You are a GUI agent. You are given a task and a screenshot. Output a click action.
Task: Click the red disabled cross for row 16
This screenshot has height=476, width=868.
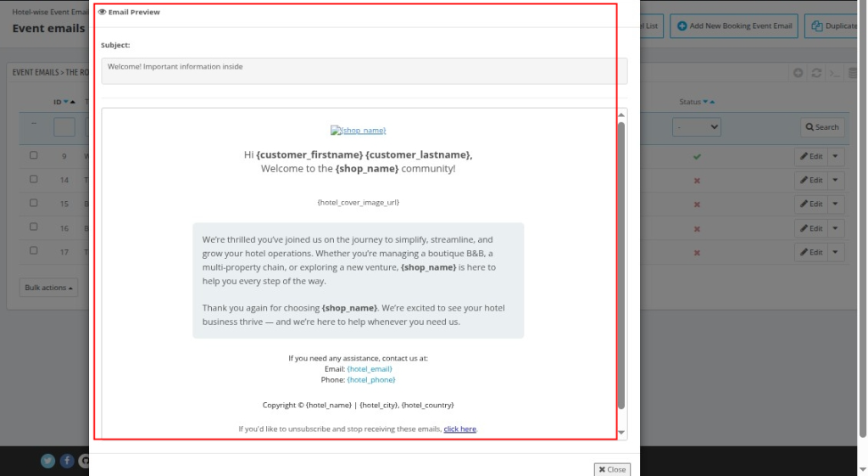point(697,229)
